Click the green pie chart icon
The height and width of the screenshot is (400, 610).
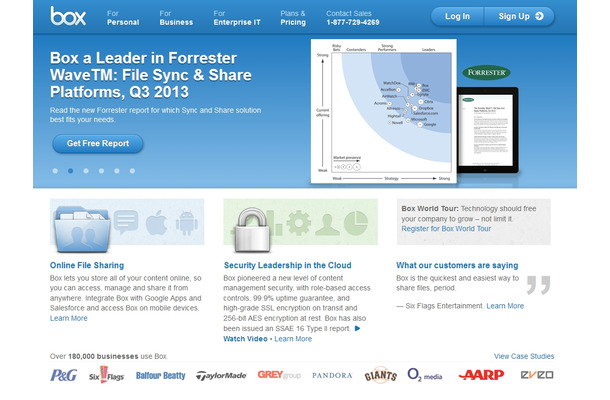tap(356, 223)
